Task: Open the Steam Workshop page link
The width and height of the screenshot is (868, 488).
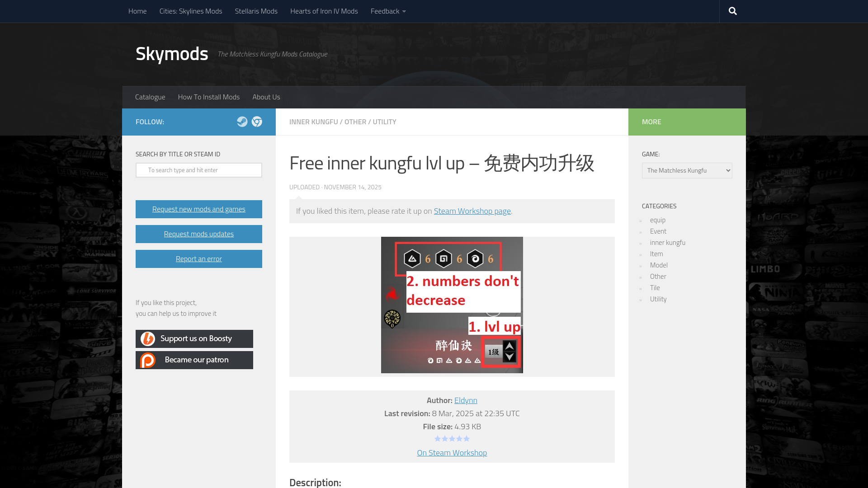Action: 472,211
